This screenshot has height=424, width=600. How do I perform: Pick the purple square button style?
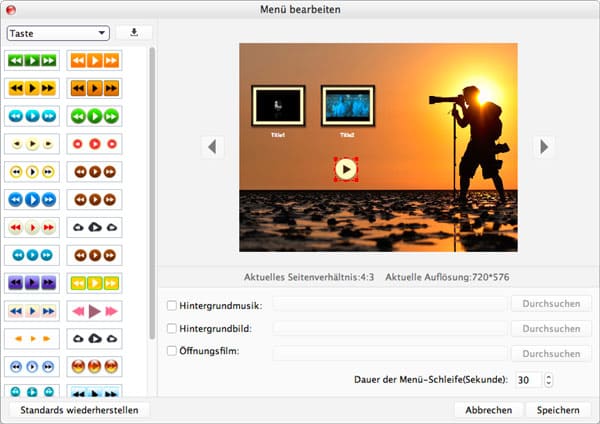[x=33, y=283]
